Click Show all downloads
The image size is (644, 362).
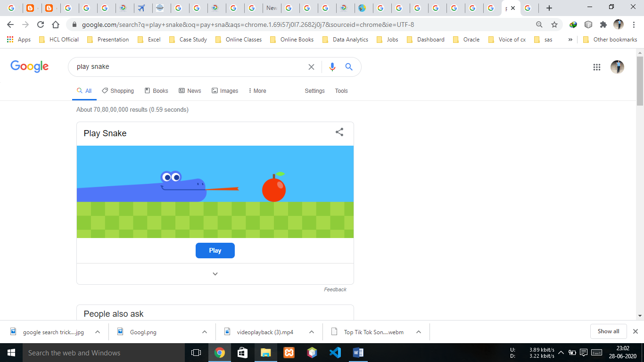pyautogui.click(x=608, y=331)
